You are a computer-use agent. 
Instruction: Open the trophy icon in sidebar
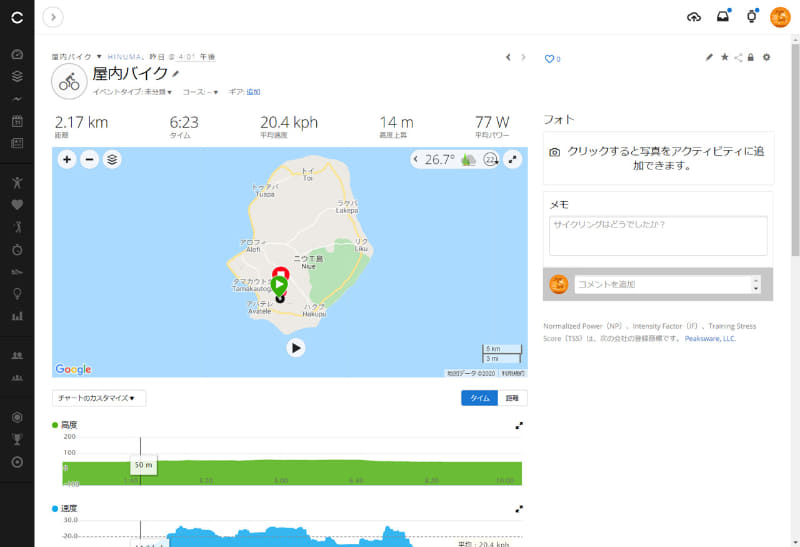click(17, 439)
